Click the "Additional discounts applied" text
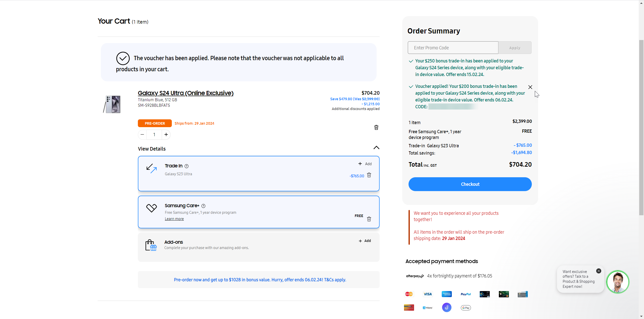This screenshot has width=644, height=319. pos(356,109)
